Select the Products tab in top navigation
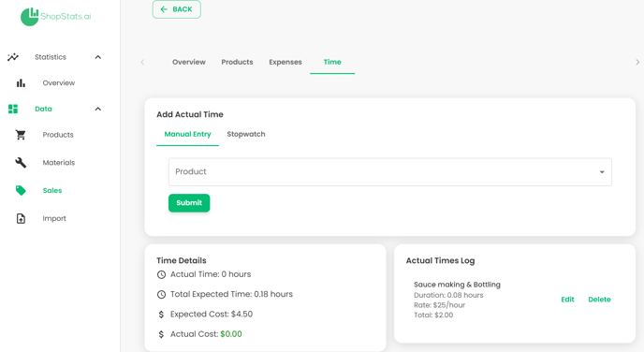The image size is (644, 352). (237, 62)
